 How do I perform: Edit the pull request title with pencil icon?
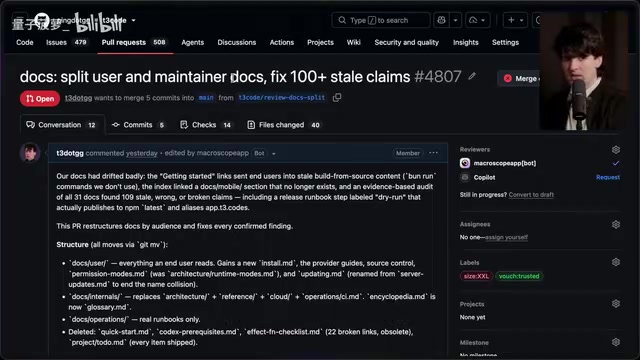[x=472, y=76]
